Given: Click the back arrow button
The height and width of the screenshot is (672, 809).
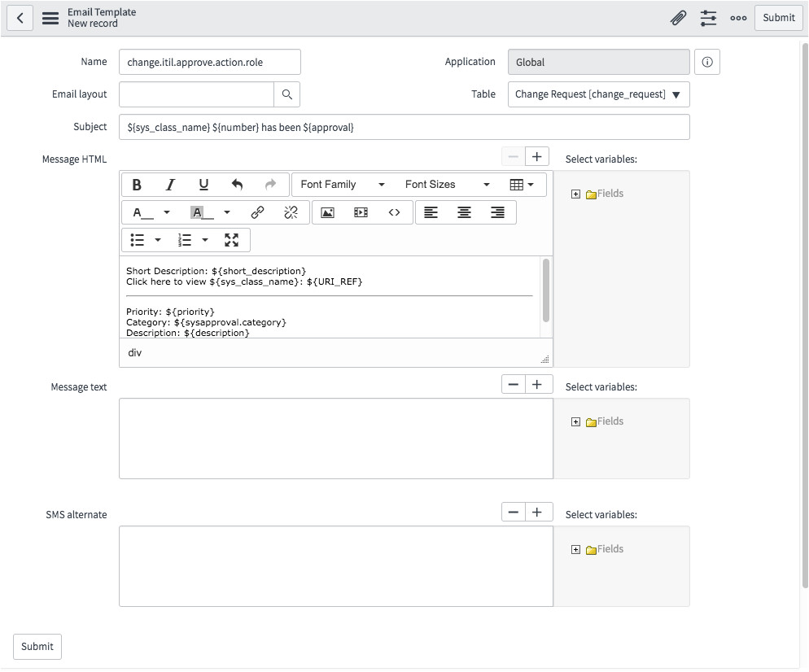Looking at the screenshot, I should pos(20,18).
